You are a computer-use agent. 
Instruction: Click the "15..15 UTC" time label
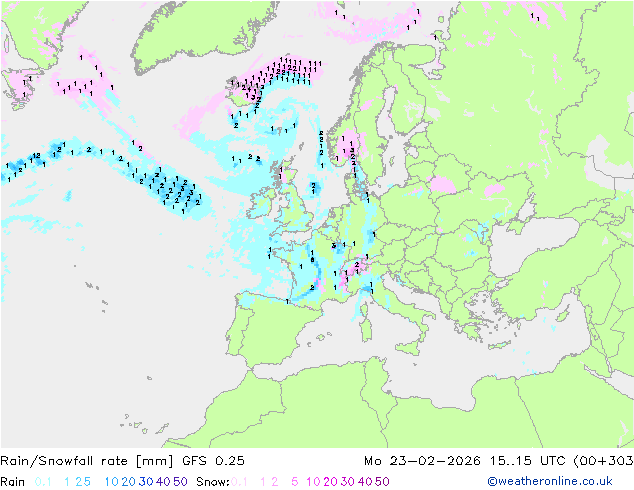click(528, 461)
